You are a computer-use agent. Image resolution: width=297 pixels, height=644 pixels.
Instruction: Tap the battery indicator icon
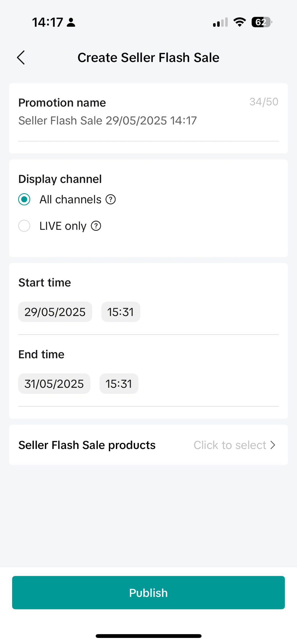click(x=261, y=22)
